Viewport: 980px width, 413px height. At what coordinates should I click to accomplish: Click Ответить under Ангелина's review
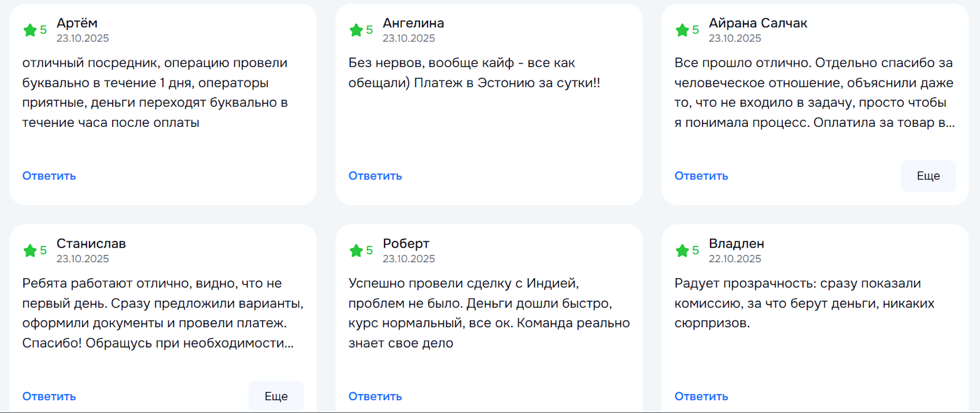375,176
